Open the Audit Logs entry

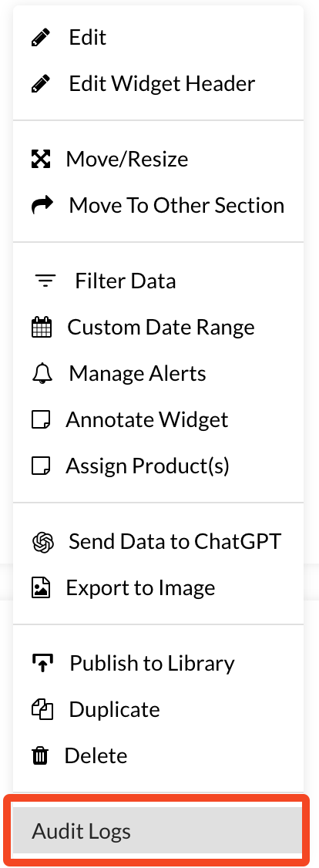tap(158, 831)
